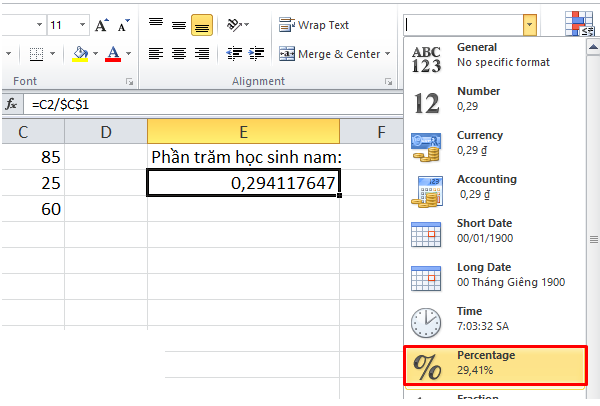Open the Font group dialog launcher
The width and height of the screenshot is (600, 406).
tap(130, 82)
